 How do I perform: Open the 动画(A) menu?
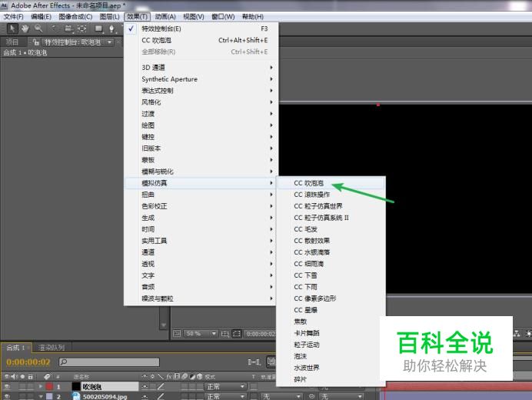coord(165,17)
